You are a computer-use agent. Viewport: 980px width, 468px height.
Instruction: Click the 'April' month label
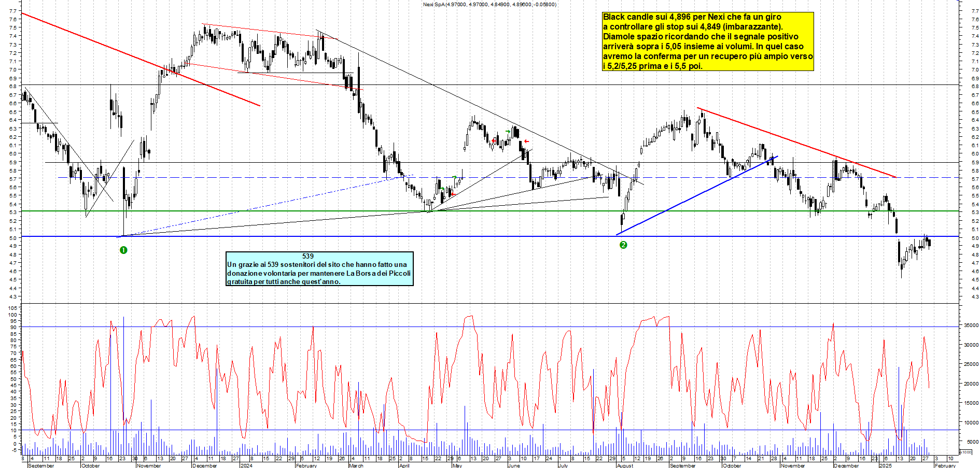point(404,465)
